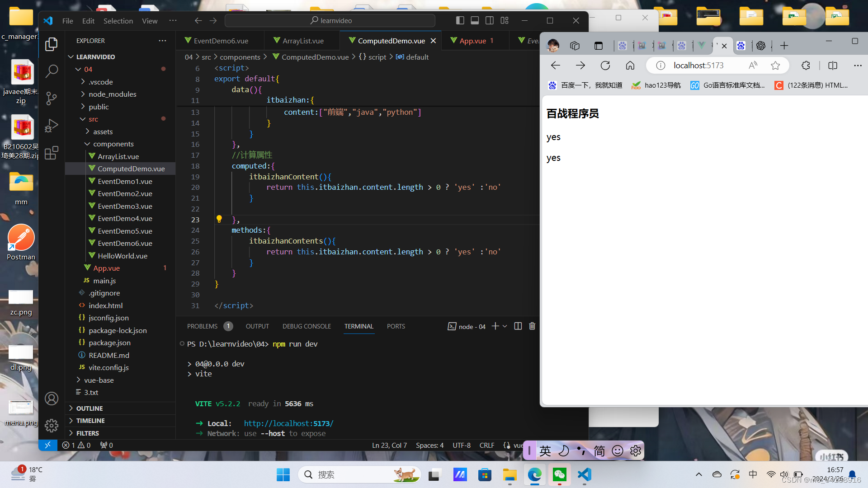Open the Manage gear menu
This screenshot has height=488, width=868.
tap(52, 425)
